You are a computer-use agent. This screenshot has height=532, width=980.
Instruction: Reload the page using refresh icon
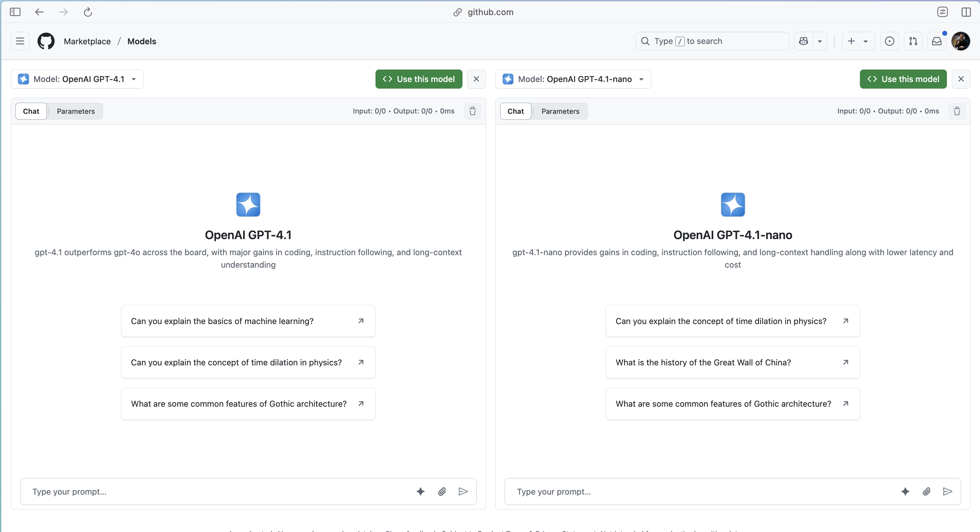pyautogui.click(x=88, y=12)
